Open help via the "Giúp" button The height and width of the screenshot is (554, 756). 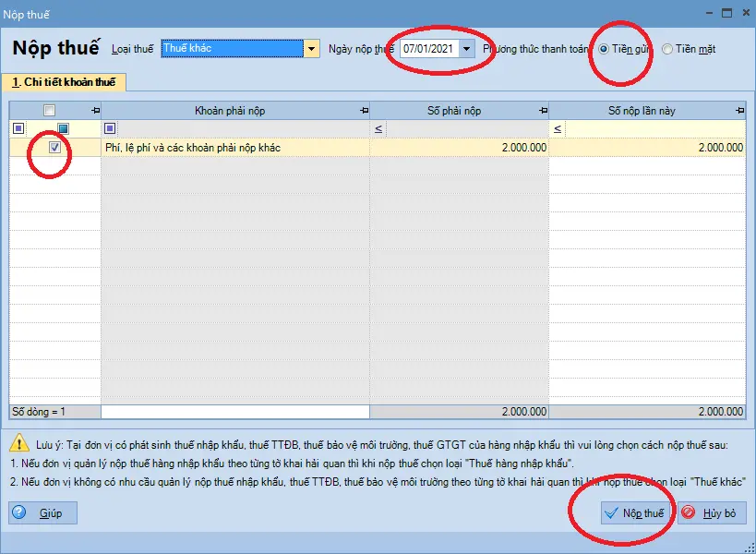click(42, 512)
